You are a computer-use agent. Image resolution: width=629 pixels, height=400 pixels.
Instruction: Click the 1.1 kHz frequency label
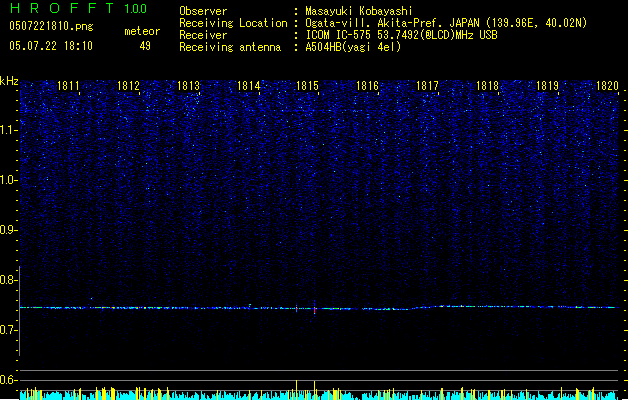(x=9, y=130)
